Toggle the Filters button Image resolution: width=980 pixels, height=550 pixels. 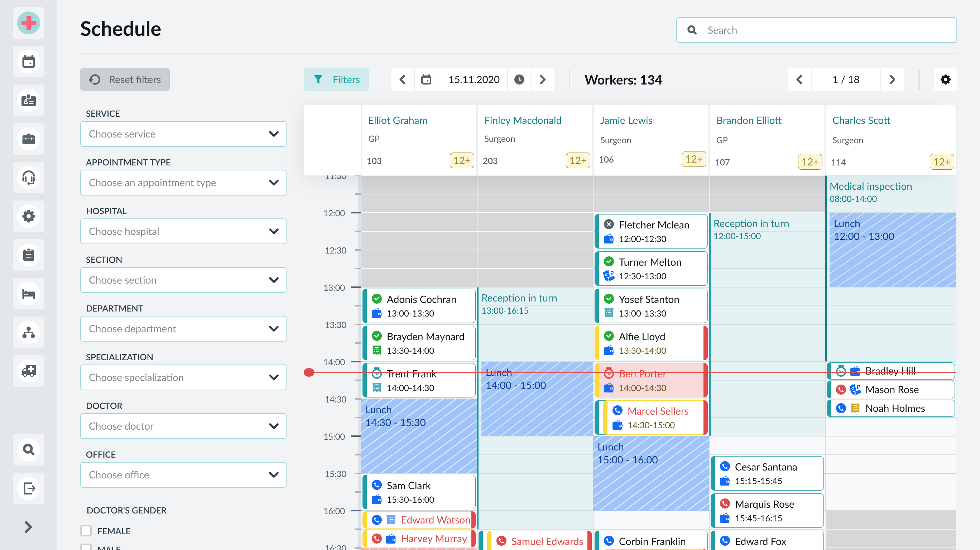(x=336, y=79)
